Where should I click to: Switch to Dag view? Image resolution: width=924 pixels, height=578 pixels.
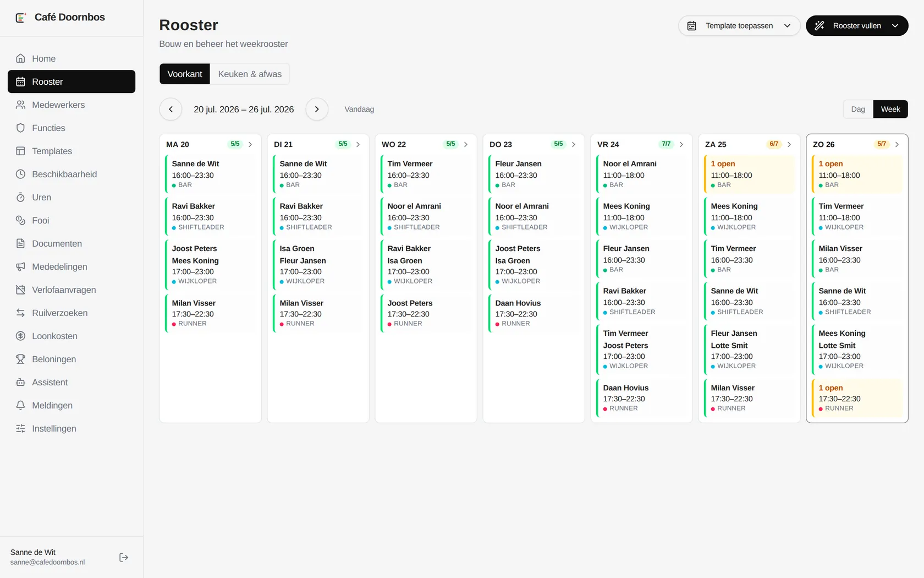(858, 109)
